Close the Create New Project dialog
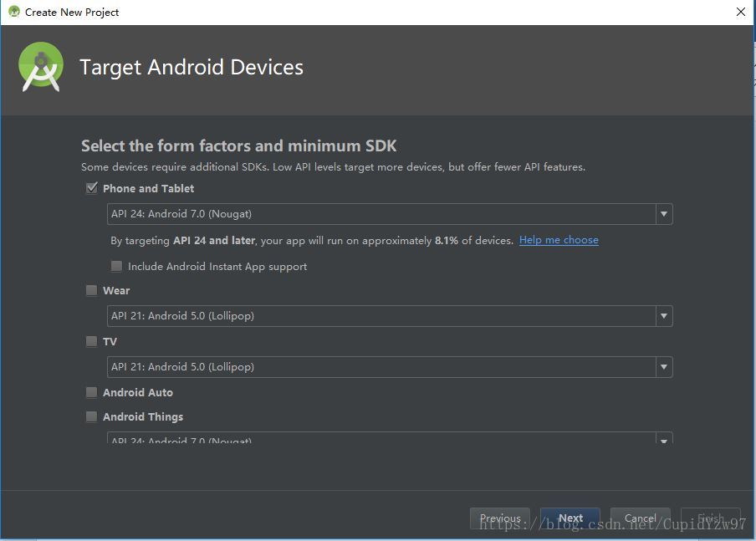This screenshot has width=756, height=541. (741, 12)
